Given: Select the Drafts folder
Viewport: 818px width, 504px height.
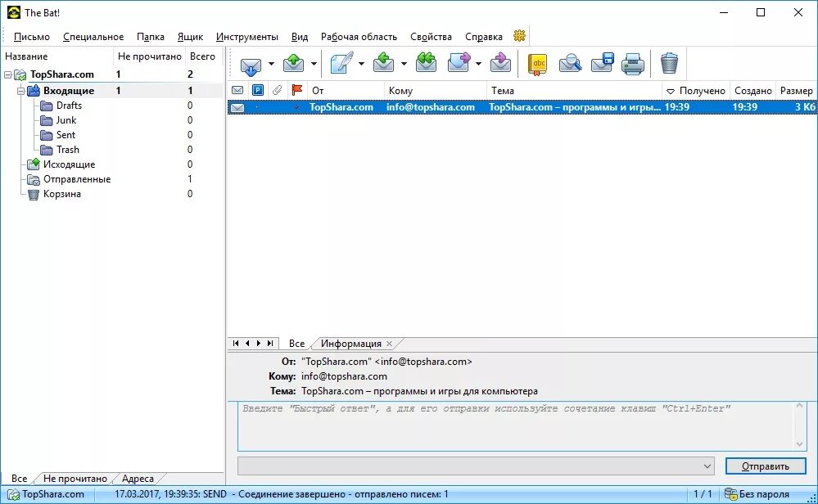Looking at the screenshot, I should point(69,106).
